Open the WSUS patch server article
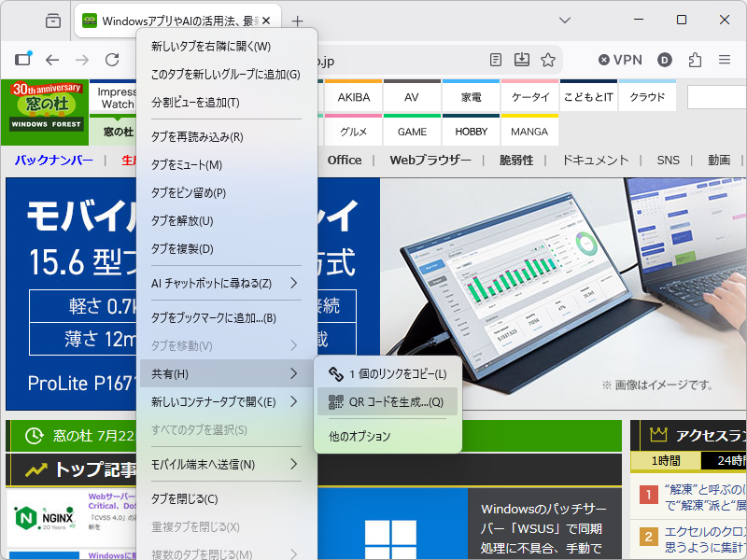The height and width of the screenshot is (560, 747). [x=542, y=528]
